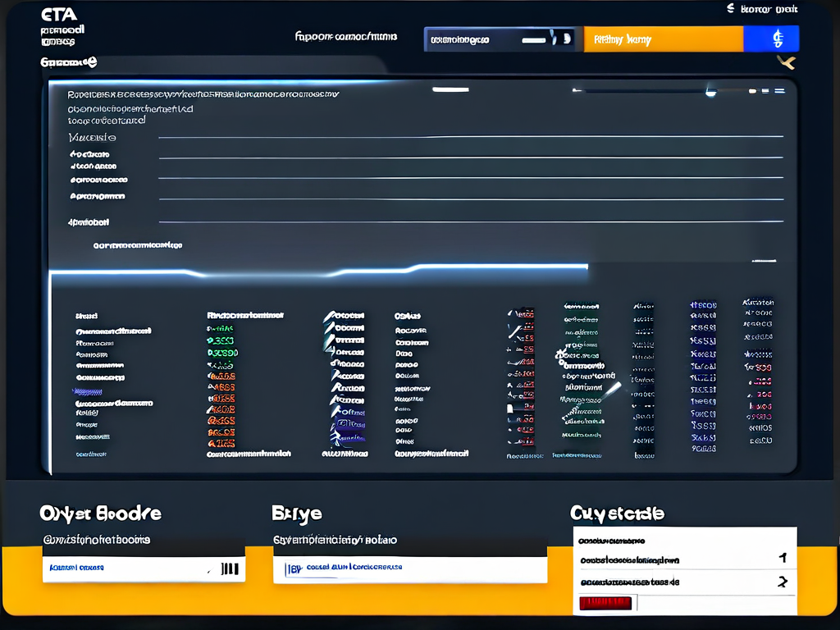Select row numbered 2 in the bottom-right white panel

point(683,582)
